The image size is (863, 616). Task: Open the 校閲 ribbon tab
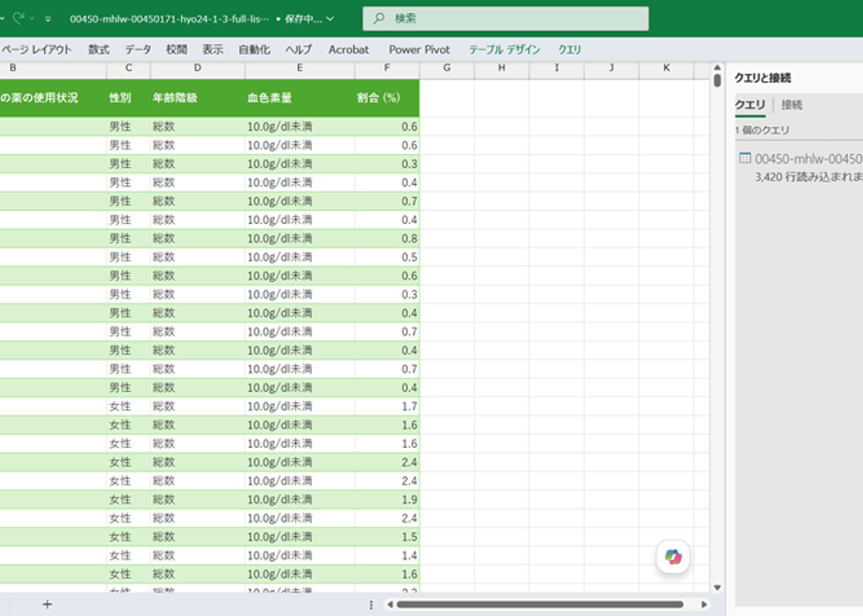pos(177,49)
